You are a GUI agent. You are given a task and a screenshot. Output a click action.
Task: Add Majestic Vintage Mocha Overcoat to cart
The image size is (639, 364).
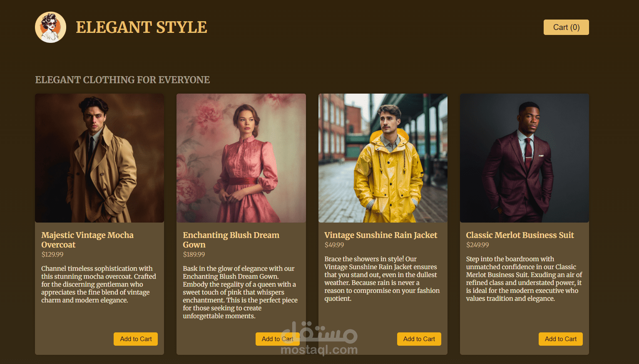click(x=135, y=339)
